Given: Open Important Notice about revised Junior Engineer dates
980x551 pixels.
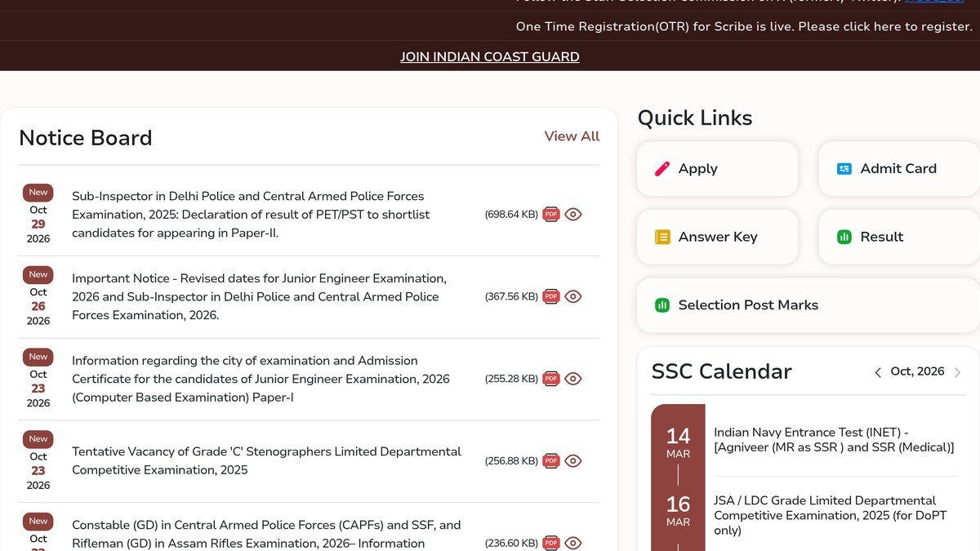Looking at the screenshot, I should pyautogui.click(x=259, y=296).
